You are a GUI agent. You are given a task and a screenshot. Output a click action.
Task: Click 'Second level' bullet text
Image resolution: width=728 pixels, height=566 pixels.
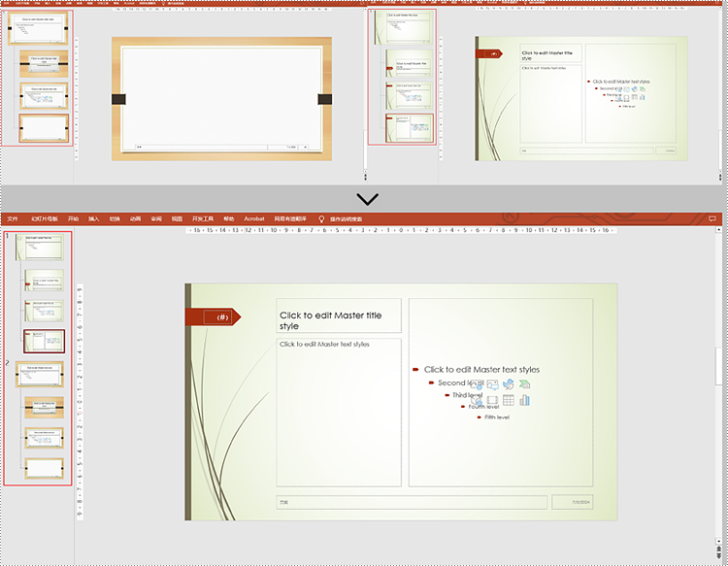[x=460, y=383]
